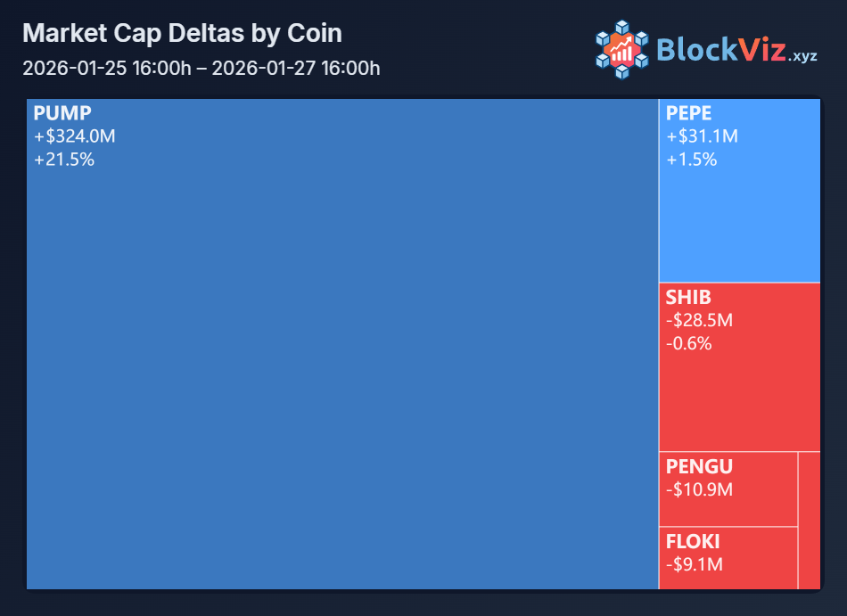Click the +21.5% PUMP percentage
This screenshot has width=847, height=616.
tap(64, 160)
